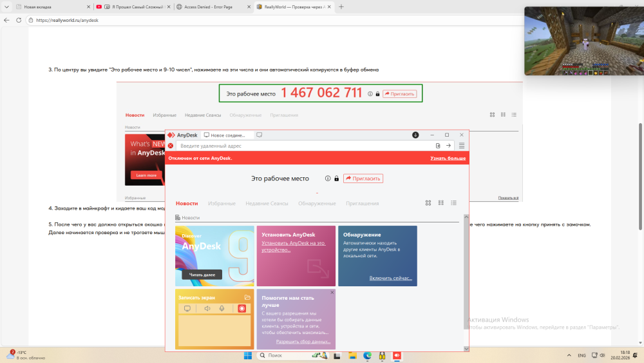Image resolution: width=644 pixels, height=363 pixels.
Task: Click the AnyDesk logo in the title bar
Action: (171, 135)
